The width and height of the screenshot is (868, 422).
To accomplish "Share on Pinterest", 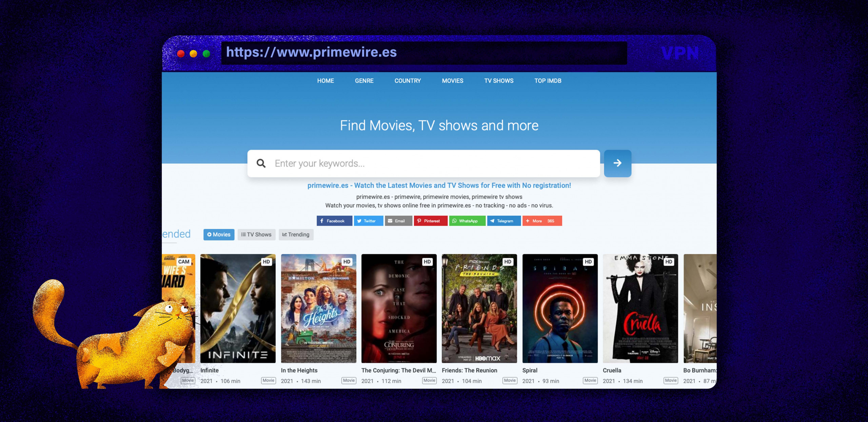I will (x=430, y=221).
